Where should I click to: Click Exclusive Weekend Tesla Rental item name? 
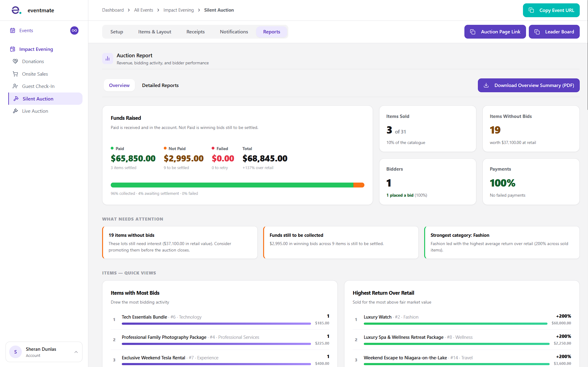[153, 358]
